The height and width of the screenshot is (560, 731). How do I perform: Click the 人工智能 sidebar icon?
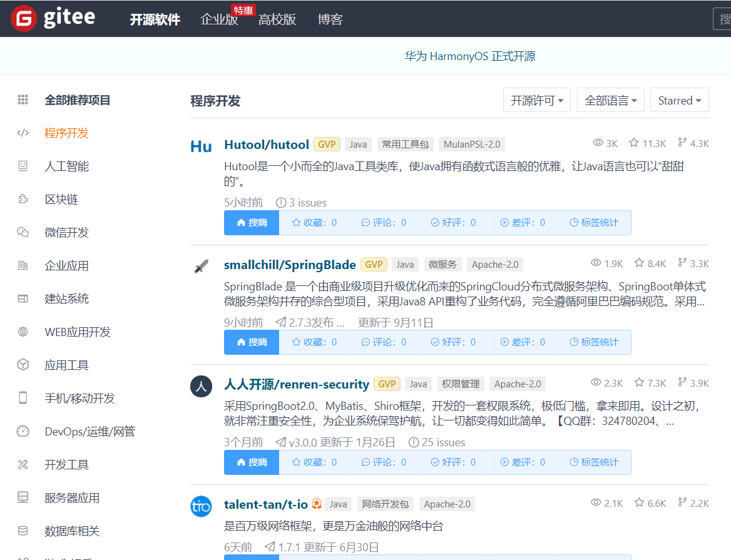click(x=23, y=166)
